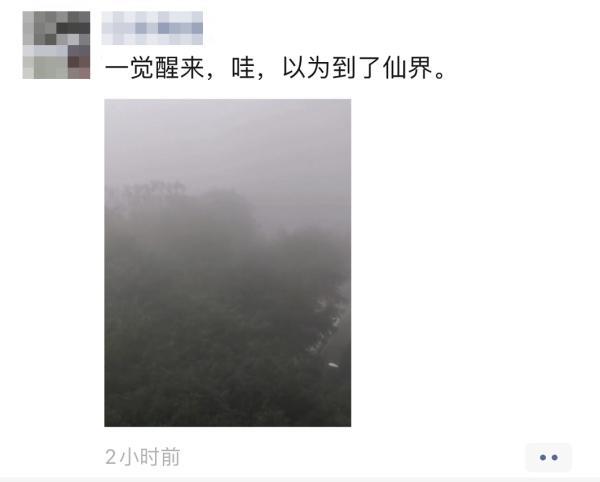
Task: Tap the foggy sky area of the photo
Action: (x=228, y=142)
